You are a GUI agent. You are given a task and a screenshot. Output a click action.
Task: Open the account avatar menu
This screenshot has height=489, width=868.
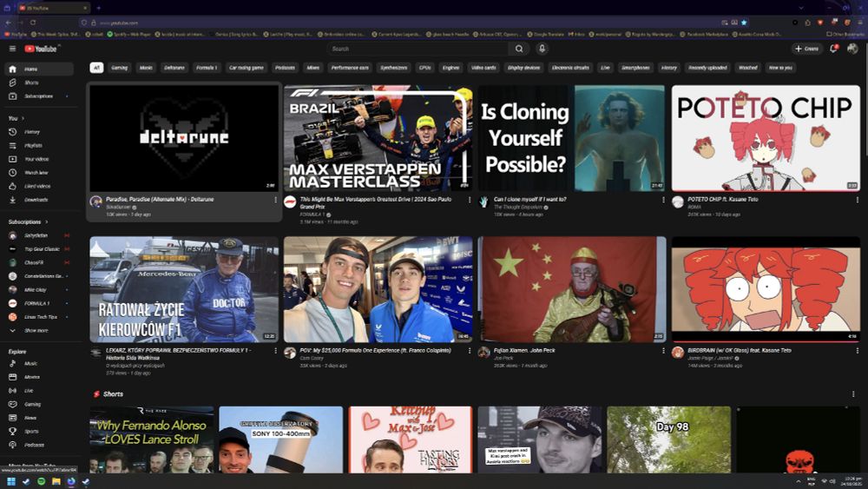(x=852, y=49)
